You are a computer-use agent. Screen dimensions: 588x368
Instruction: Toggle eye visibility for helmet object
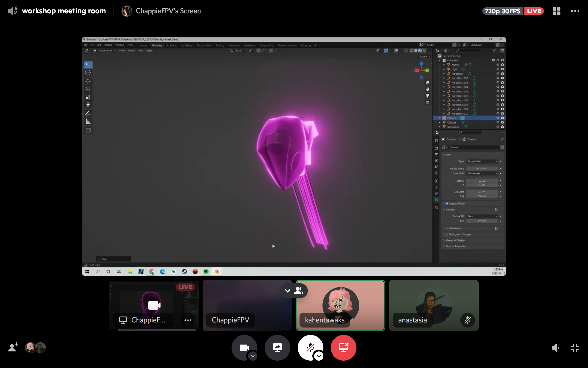[498, 65]
